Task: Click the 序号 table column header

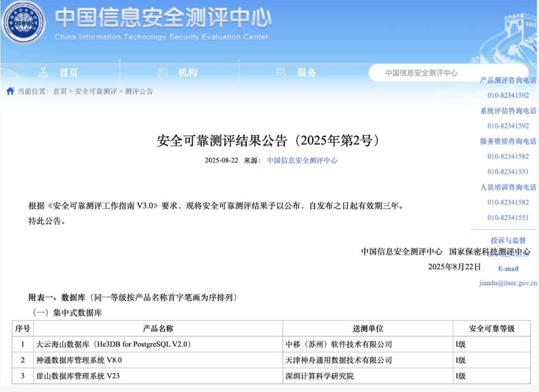Action: coord(22,329)
